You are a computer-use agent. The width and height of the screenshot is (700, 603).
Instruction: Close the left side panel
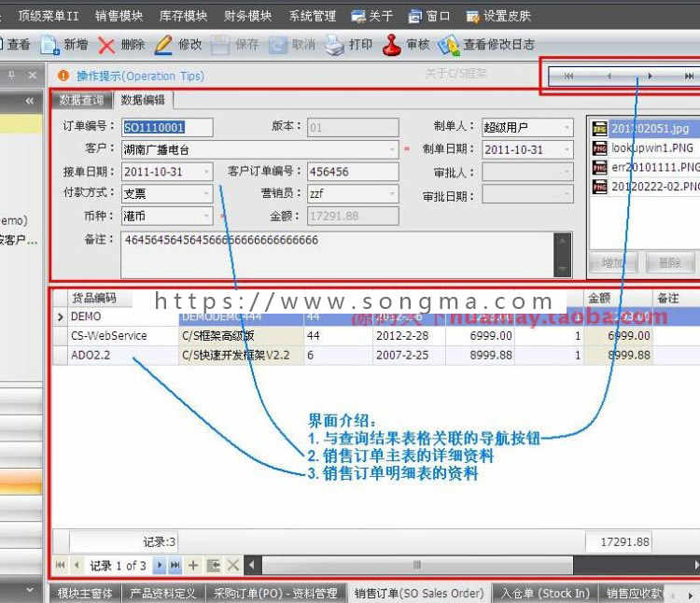tap(32, 76)
